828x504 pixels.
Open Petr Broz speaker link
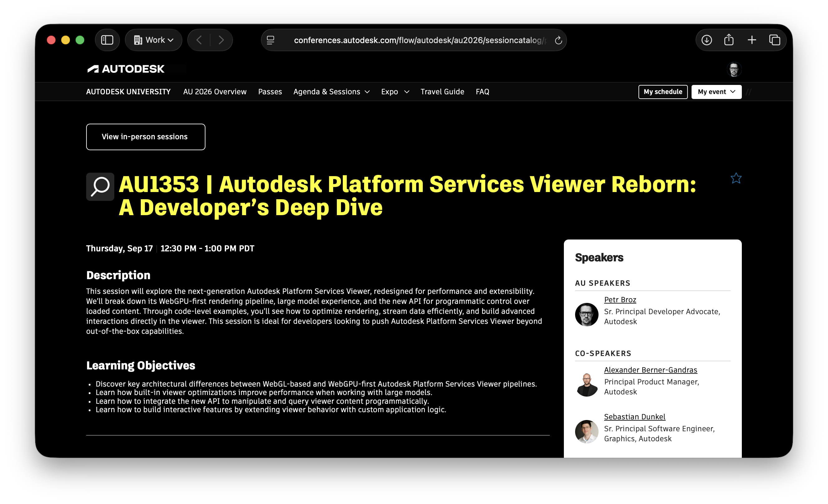point(620,299)
